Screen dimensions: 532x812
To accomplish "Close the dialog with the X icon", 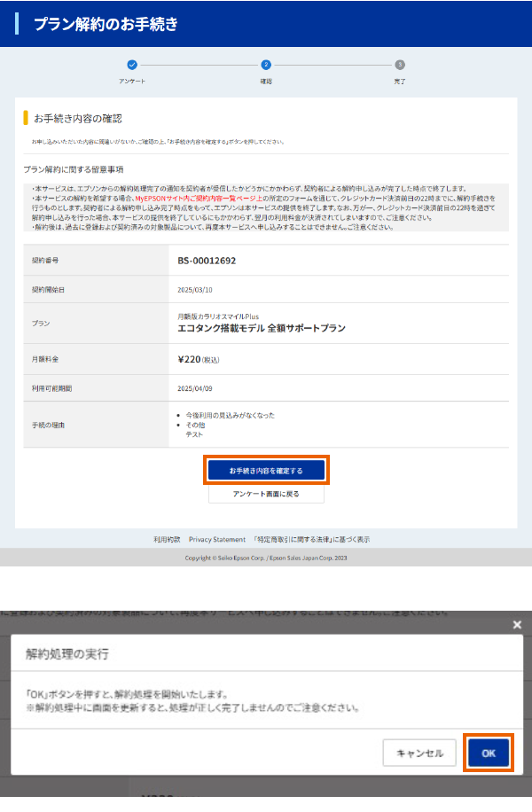I will [x=517, y=625].
